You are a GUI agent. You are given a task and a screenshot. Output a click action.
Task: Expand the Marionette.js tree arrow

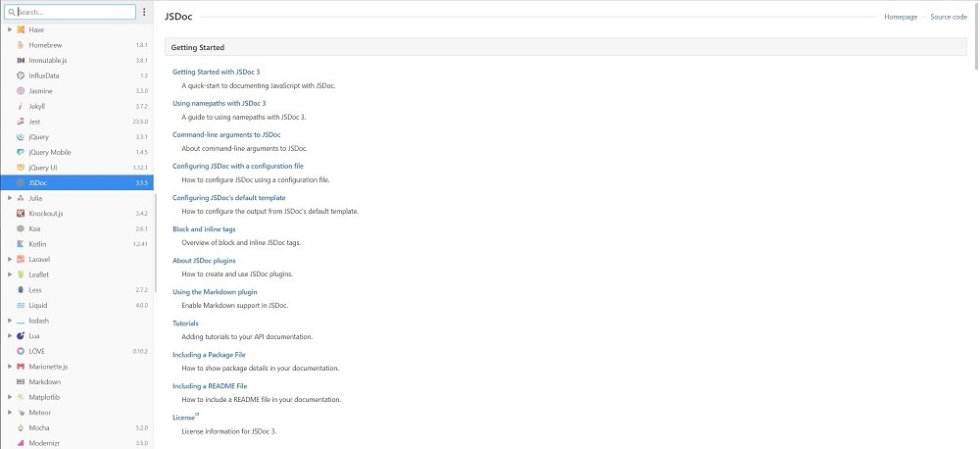point(10,367)
